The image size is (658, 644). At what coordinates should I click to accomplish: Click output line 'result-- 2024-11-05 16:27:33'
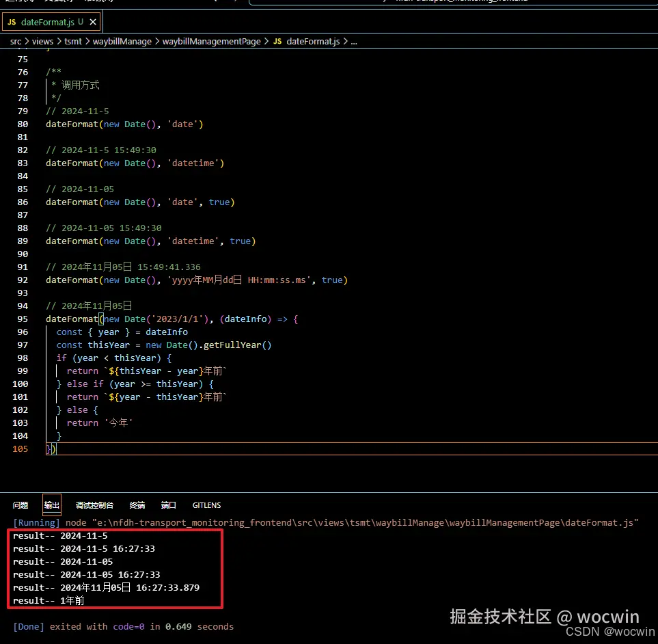(x=87, y=575)
